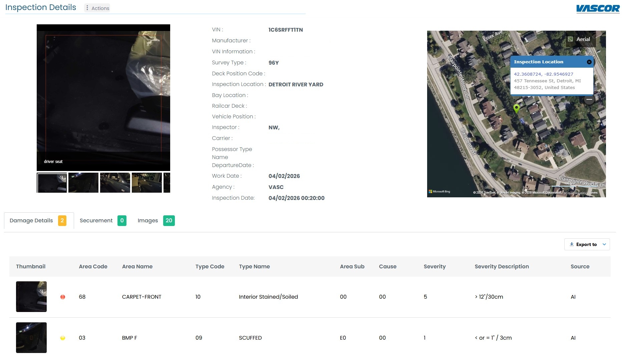The height and width of the screenshot is (364, 622).
Task: Open the CARPET-FRONT damage thumbnail
Action: pyautogui.click(x=31, y=297)
